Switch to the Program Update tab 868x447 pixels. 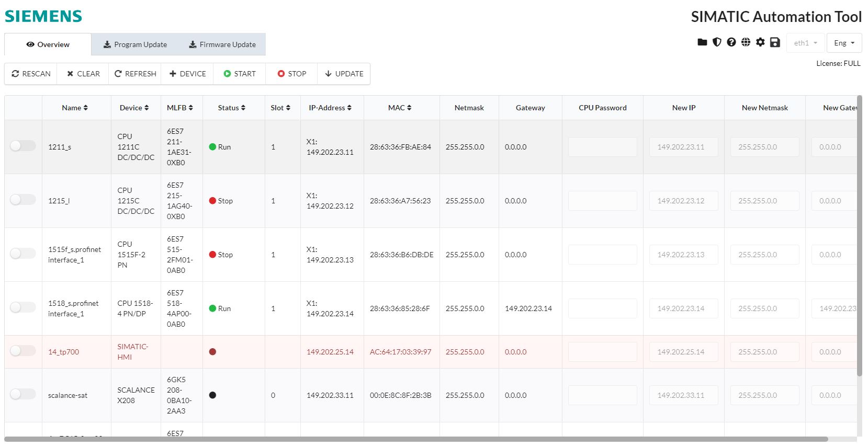click(135, 44)
